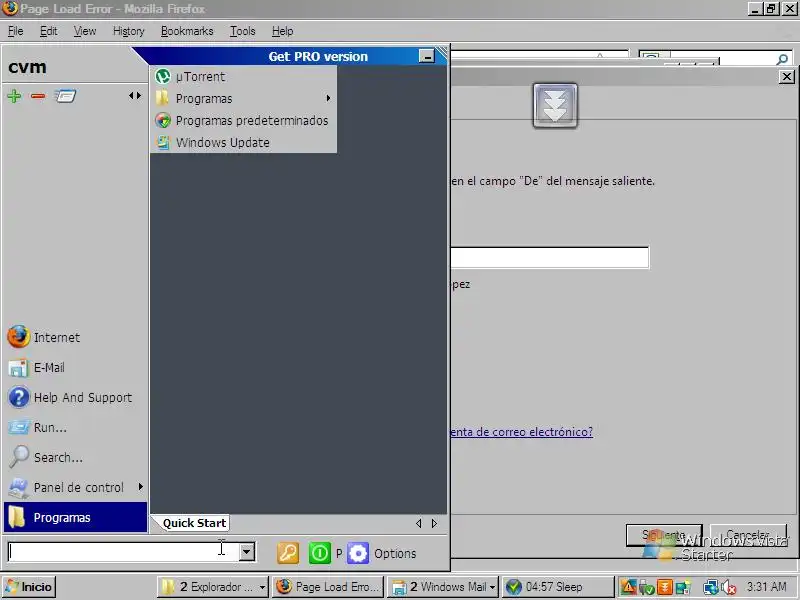Expand the Explorador taskbar group dropdown arrow
This screenshot has height=600, width=800.
point(262,587)
